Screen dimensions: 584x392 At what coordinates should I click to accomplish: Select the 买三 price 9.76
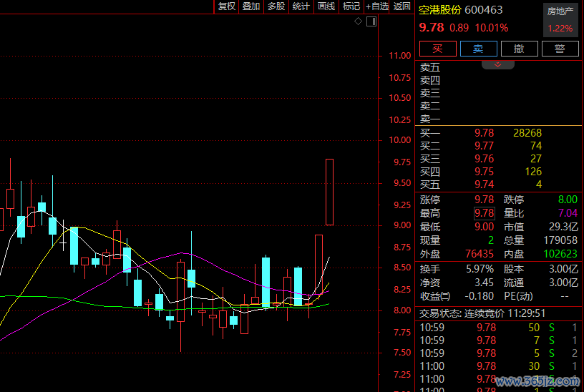tap(484, 159)
